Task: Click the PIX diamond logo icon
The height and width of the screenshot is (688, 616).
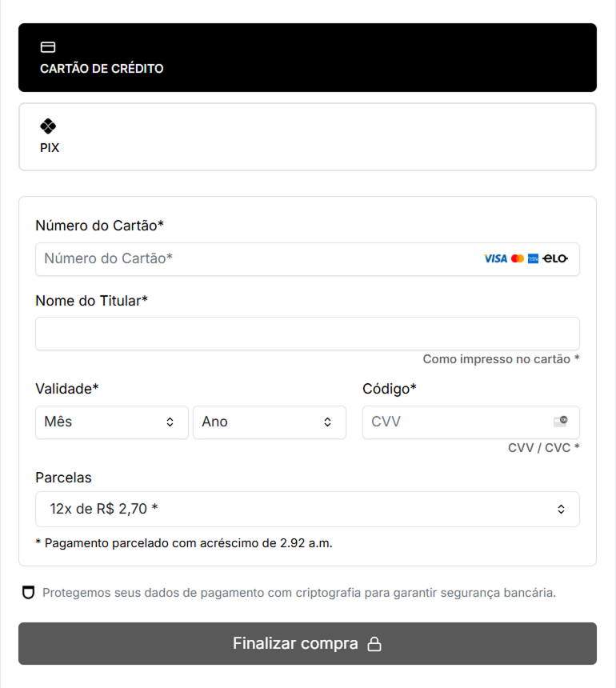Action: (x=48, y=126)
